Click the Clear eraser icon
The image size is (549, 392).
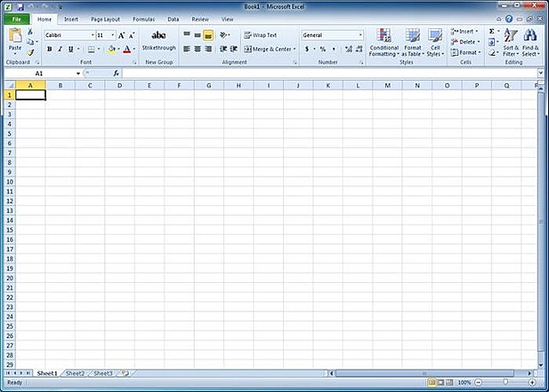[x=492, y=53]
